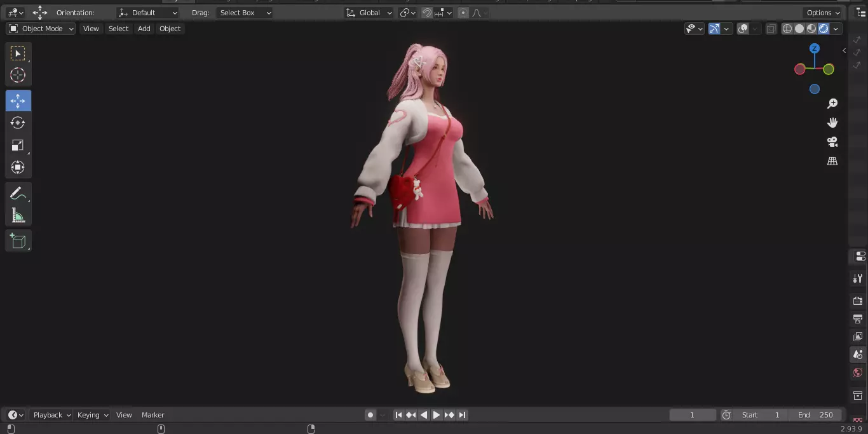Toggle X-Ray mode

[771, 29]
